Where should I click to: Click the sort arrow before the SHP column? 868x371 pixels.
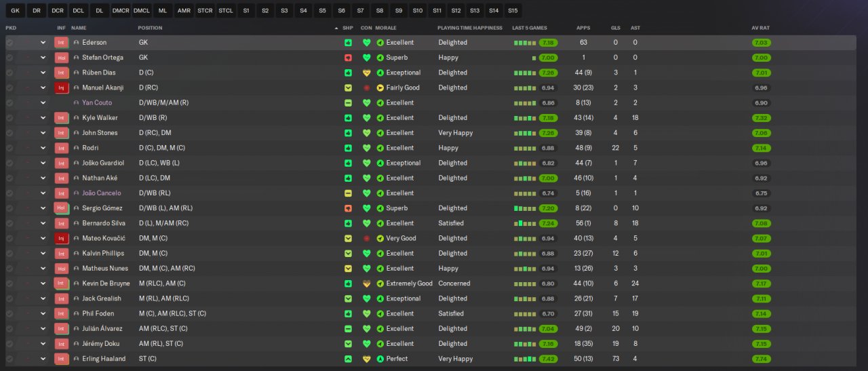point(336,28)
